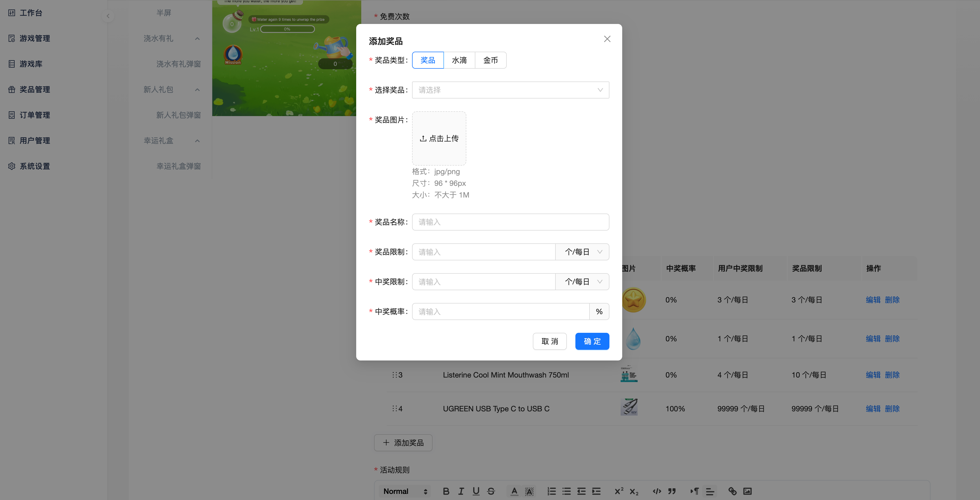Click the 奖品名称 input field

click(510, 222)
